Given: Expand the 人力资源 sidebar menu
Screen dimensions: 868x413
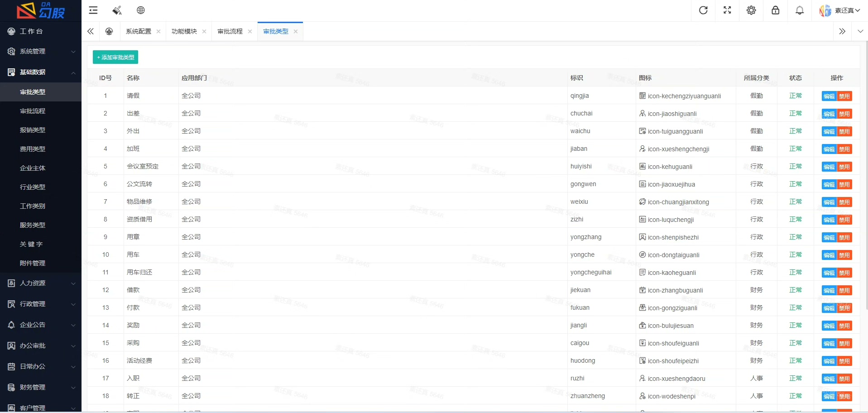Looking at the screenshot, I should [41, 283].
